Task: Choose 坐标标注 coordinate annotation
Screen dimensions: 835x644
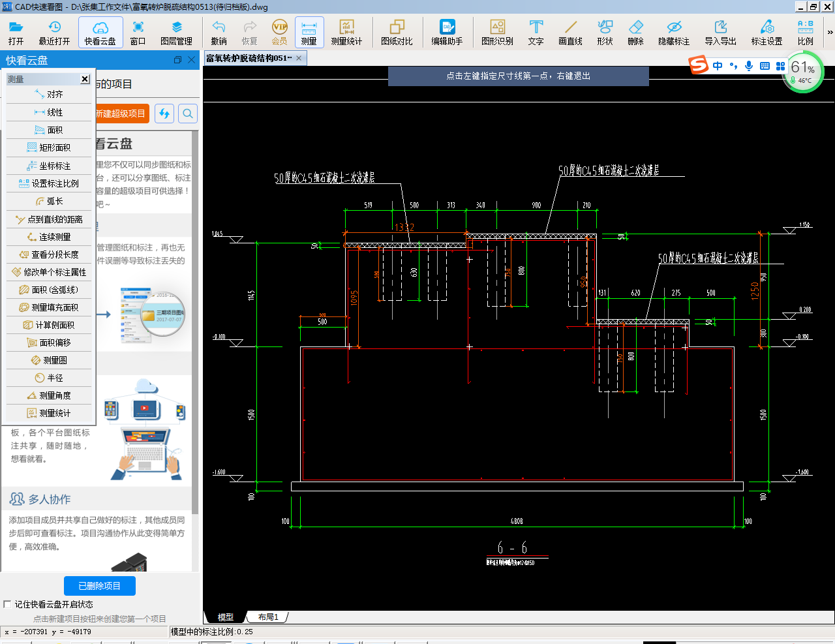Action: tap(50, 166)
